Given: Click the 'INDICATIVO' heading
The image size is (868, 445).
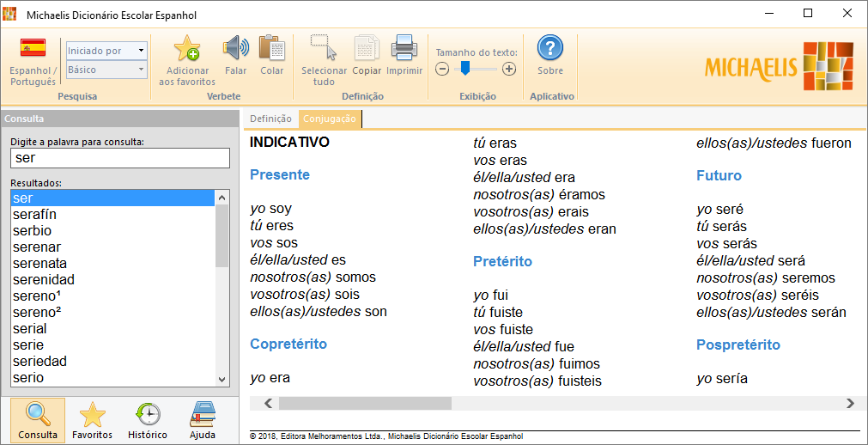Looking at the screenshot, I should pos(289,143).
